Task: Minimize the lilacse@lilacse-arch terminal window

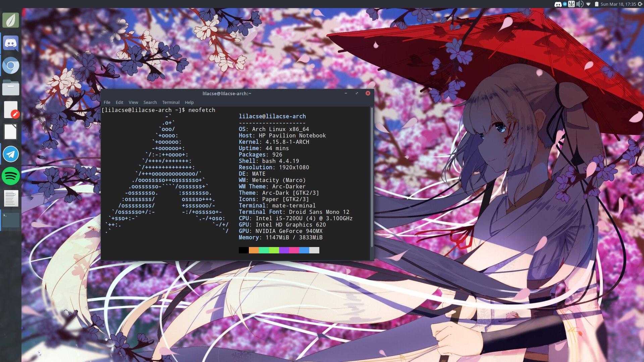Action: pos(346,93)
